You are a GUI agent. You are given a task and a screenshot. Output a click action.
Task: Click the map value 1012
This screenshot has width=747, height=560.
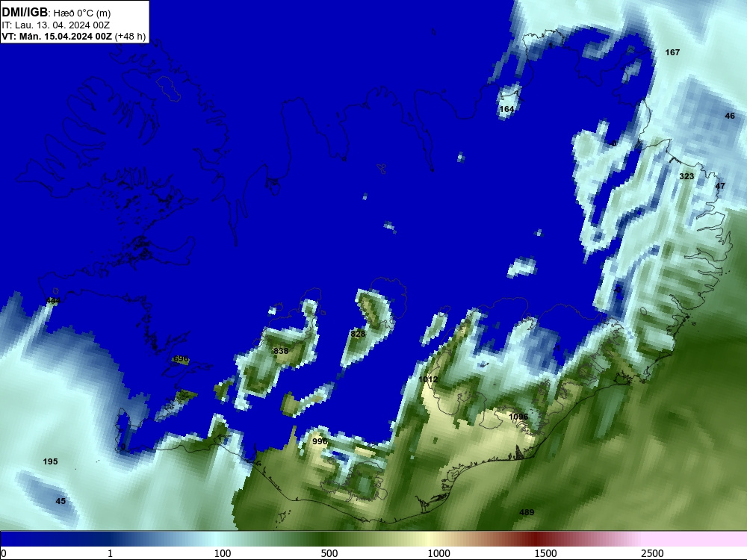428,379
